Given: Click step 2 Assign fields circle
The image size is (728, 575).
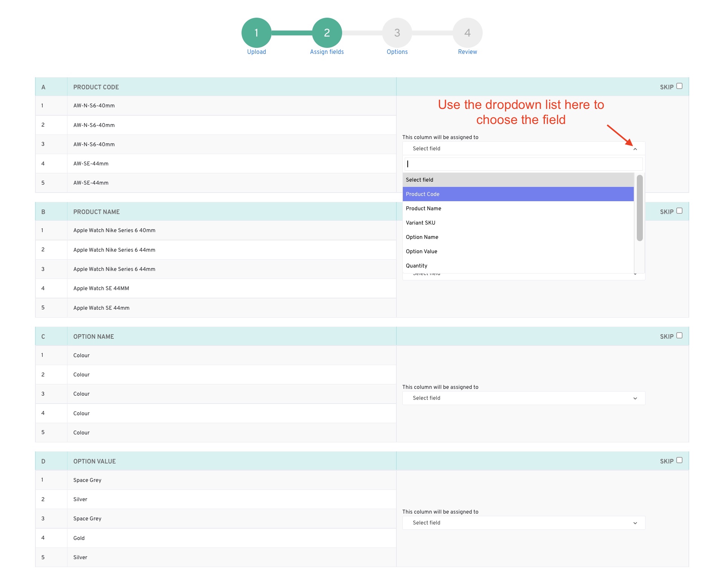Looking at the screenshot, I should pyautogui.click(x=327, y=33).
